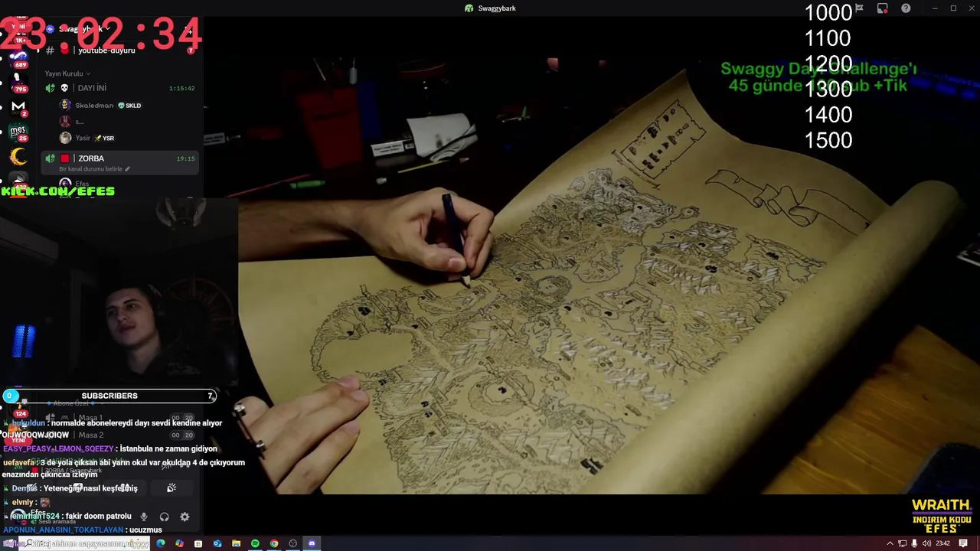Switch to Discord taskbar icon

coord(312,543)
